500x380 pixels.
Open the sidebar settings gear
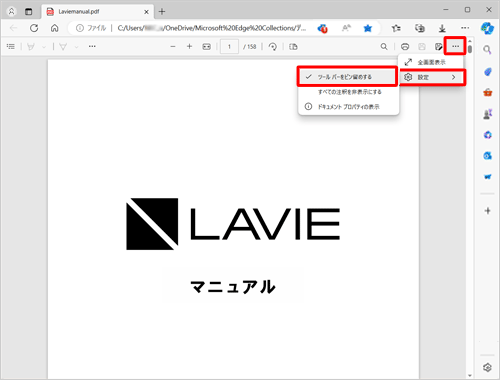pos(487,367)
